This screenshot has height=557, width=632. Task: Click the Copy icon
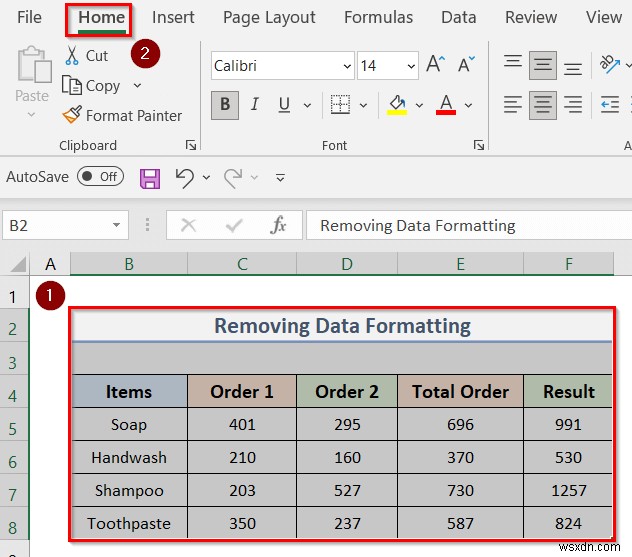(72, 85)
